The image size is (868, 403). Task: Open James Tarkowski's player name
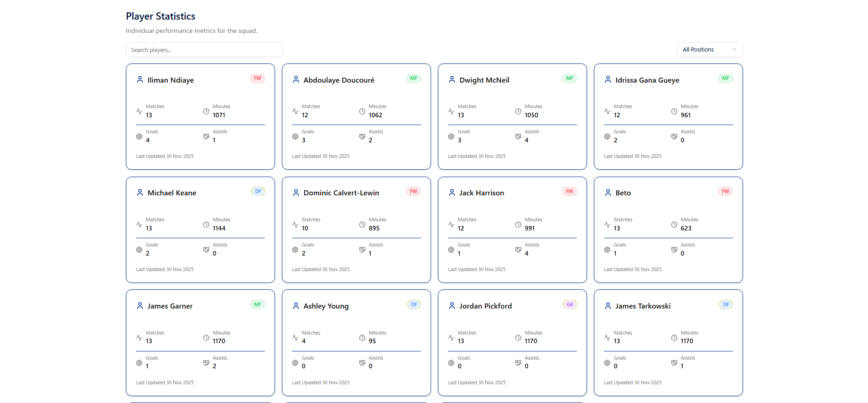coord(643,306)
